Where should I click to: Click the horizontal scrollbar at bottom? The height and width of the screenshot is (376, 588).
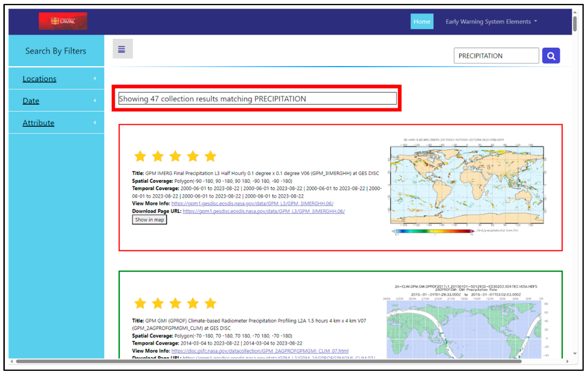[269, 361]
